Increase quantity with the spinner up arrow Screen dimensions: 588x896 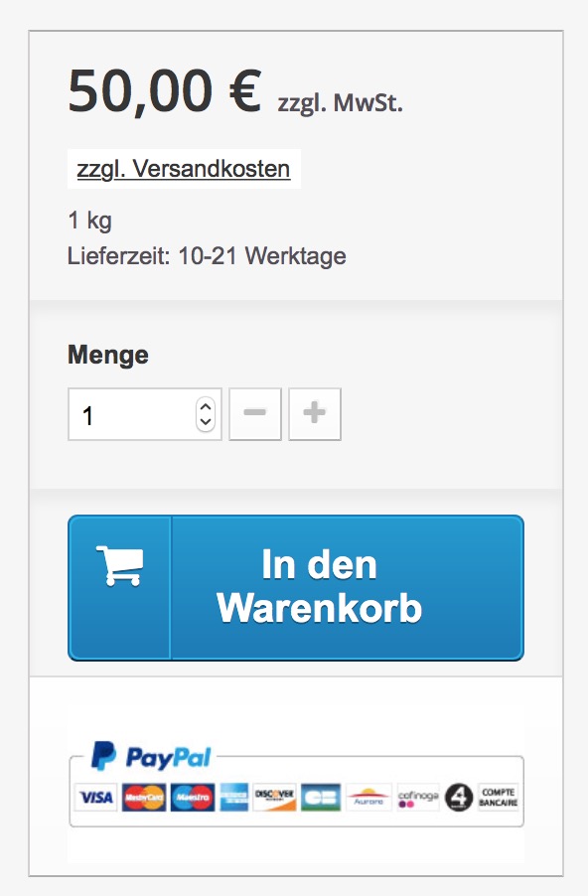click(x=206, y=406)
